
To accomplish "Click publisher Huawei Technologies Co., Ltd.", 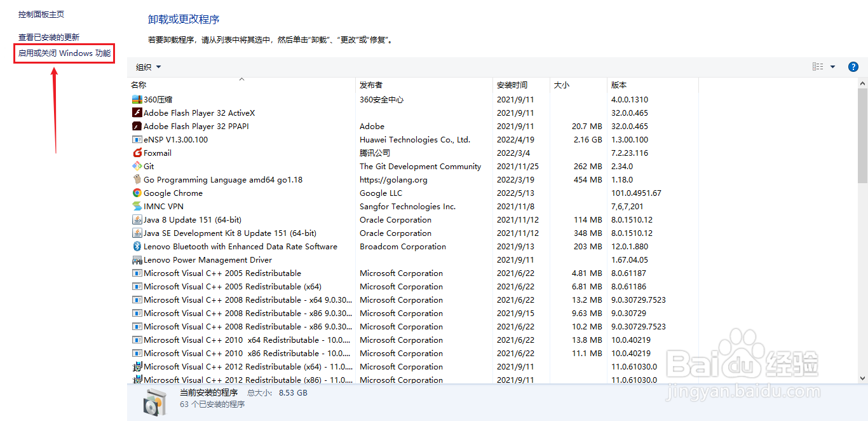I will coord(415,139).
